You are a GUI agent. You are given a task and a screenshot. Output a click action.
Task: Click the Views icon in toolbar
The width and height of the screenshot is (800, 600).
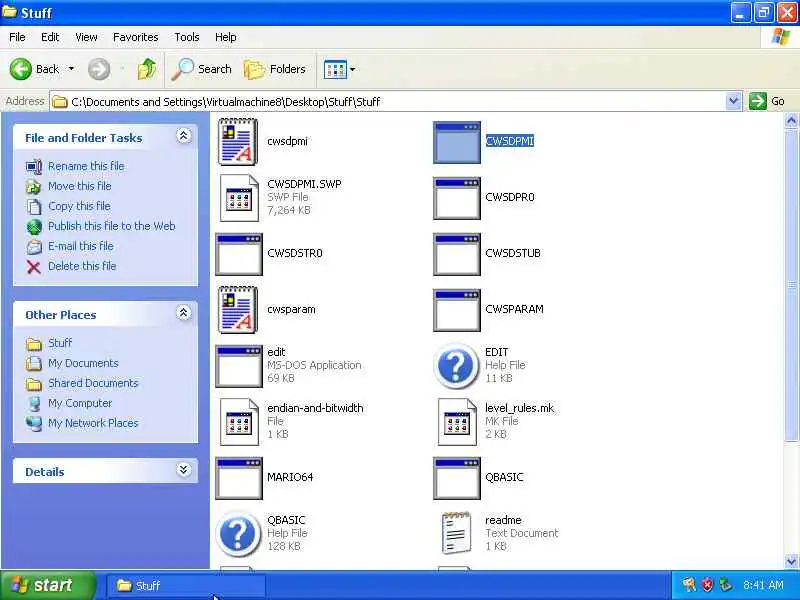[335, 69]
